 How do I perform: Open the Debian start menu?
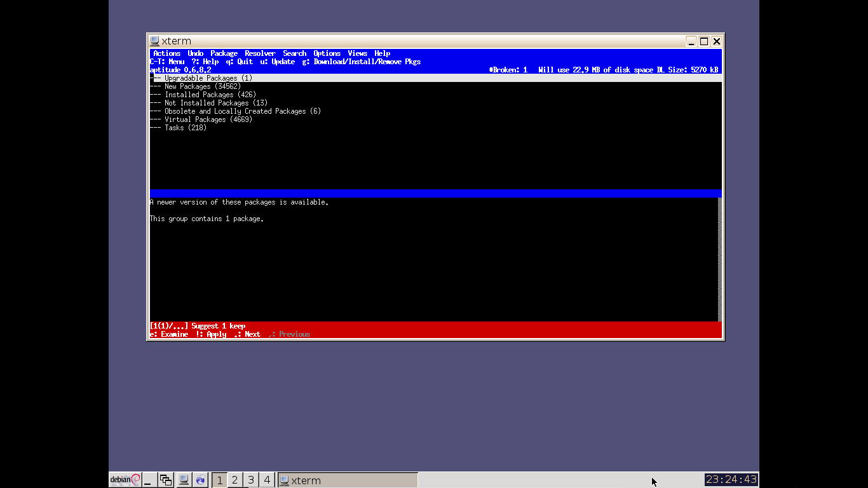click(x=125, y=480)
